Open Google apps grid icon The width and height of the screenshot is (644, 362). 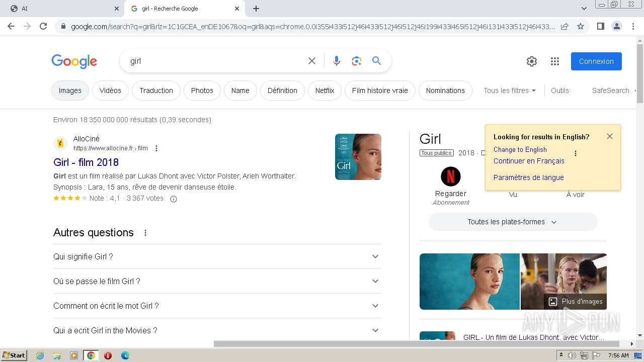555,61
